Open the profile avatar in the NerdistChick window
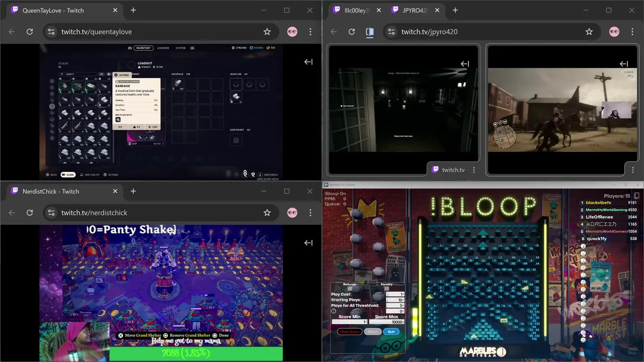Image resolution: width=644 pixels, height=362 pixels. click(292, 213)
